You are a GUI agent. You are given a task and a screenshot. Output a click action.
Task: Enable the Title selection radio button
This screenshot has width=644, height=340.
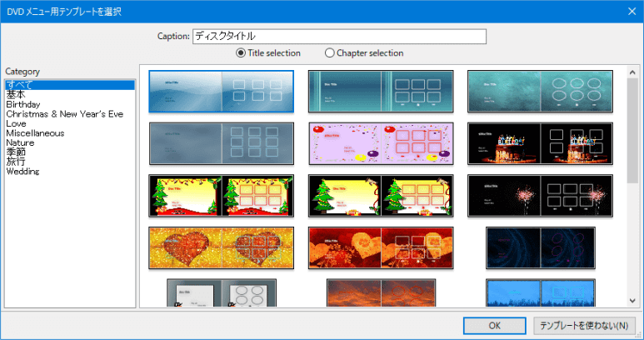coord(242,53)
